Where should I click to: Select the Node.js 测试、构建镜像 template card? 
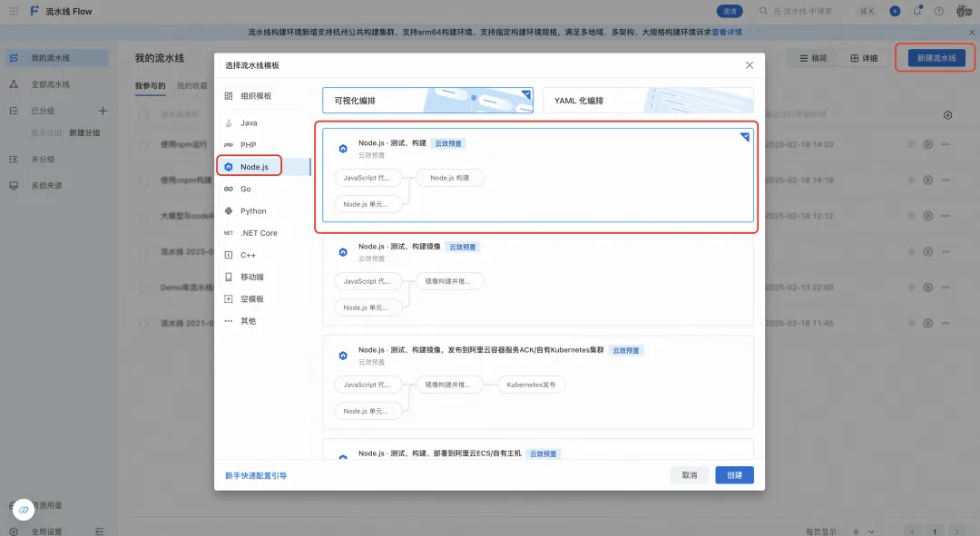click(x=537, y=278)
